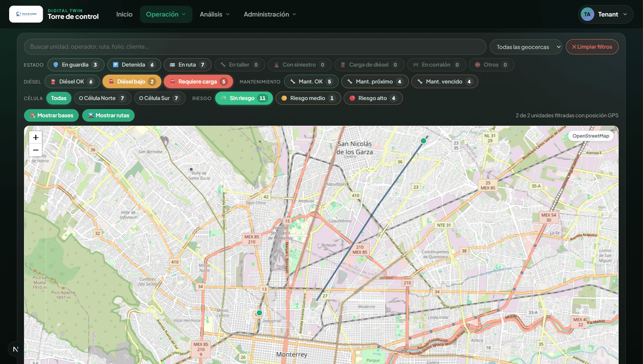Expand the Análisis menu
643x364 pixels.
click(215, 14)
